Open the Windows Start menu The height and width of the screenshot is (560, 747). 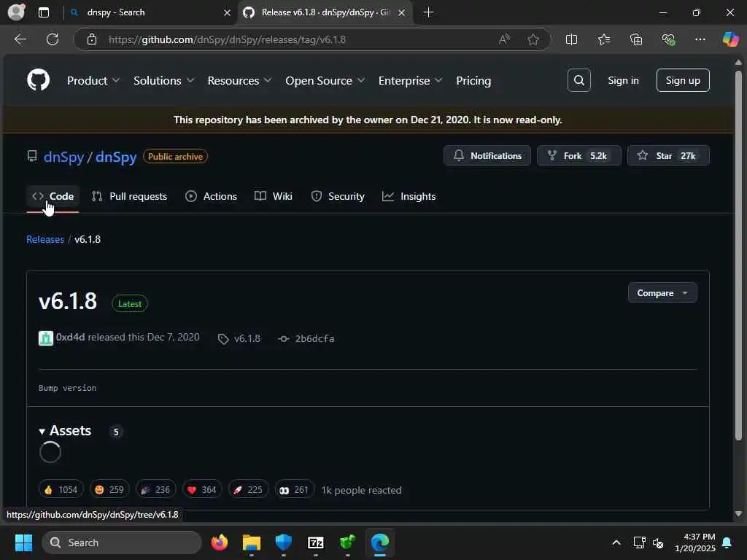(23, 542)
